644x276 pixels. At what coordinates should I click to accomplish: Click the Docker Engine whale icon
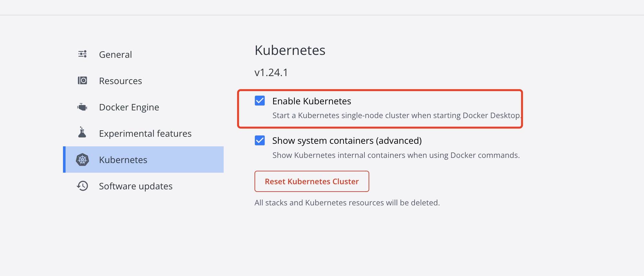tap(82, 107)
